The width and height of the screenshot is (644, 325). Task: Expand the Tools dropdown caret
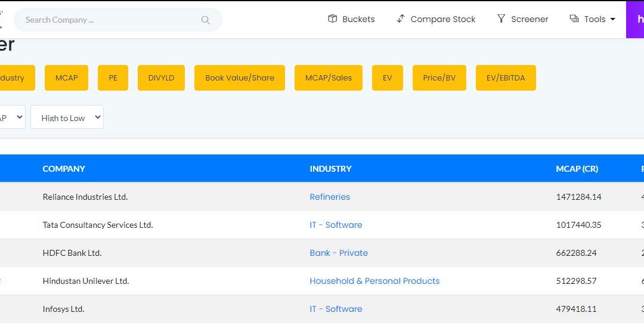[x=613, y=19]
